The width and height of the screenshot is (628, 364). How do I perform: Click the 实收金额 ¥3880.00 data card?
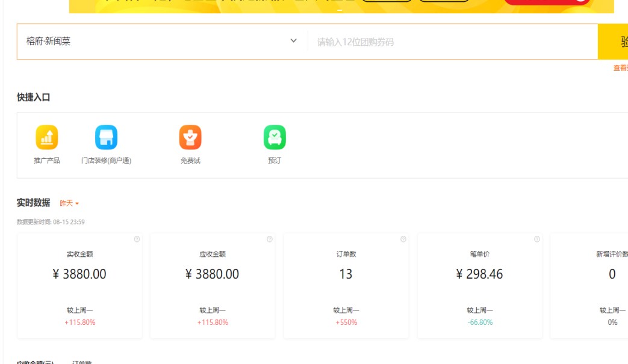[x=80, y=286]
